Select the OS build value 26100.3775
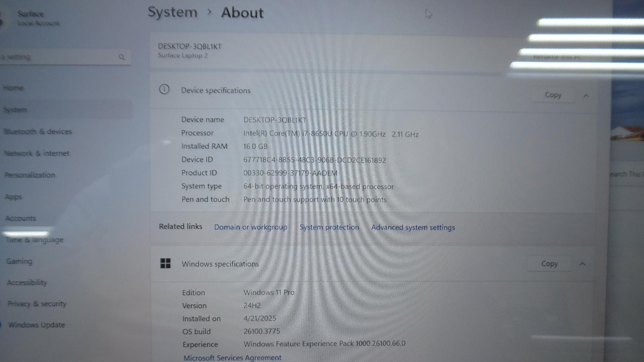 [262, 331]
